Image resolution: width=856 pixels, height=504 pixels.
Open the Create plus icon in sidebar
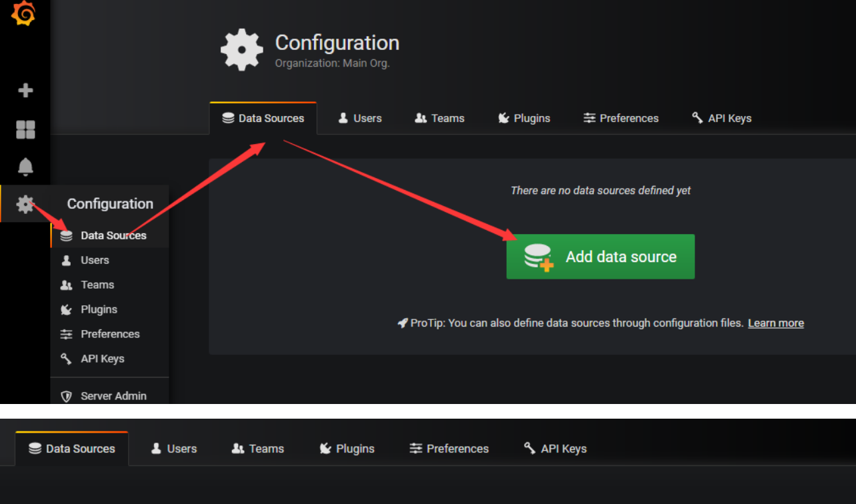[25, 90]
